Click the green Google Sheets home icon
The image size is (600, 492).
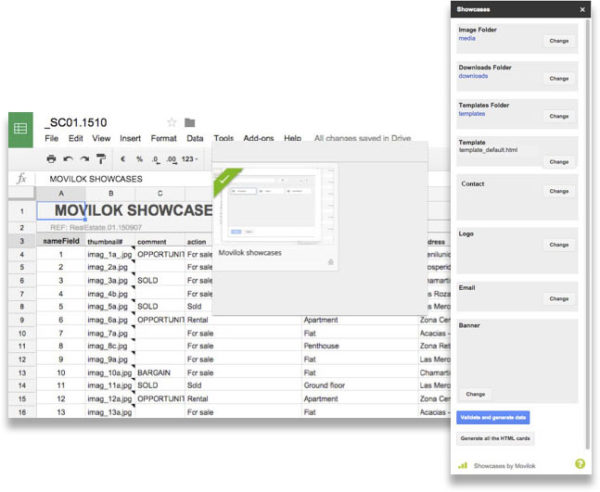[x=21, y=129]
